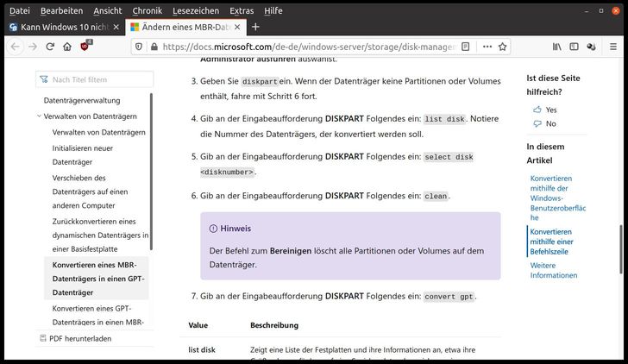The height and width of the screenshot is (364, 628).
Task: Open tracking protection shield in address bar
Action: click(139, 47)
